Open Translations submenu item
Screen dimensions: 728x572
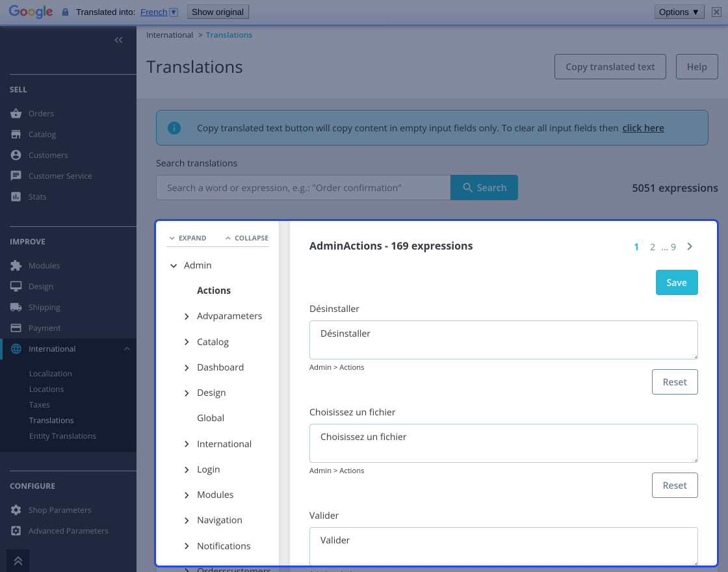51,420
